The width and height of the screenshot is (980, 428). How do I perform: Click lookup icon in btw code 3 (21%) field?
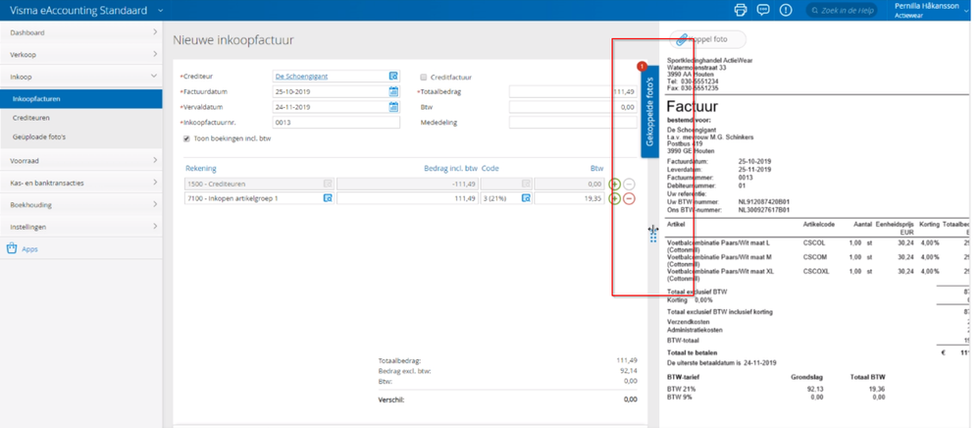(526, 198)
